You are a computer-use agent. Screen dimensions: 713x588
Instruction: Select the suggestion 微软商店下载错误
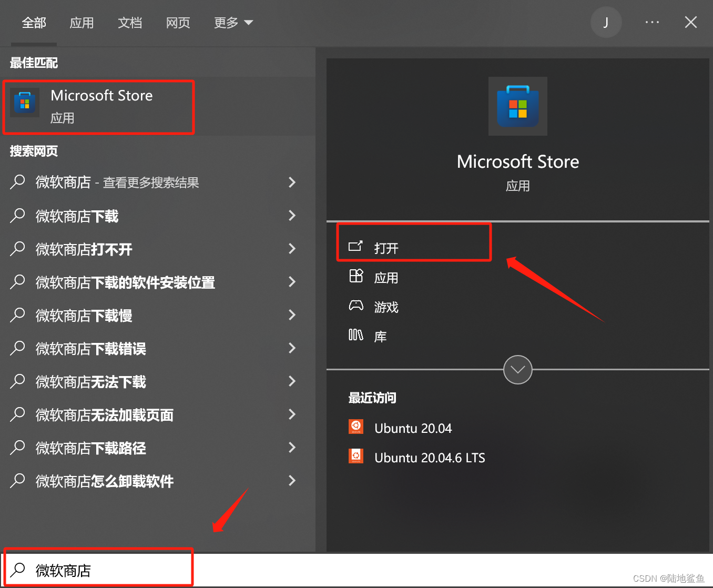pos(158,348)
